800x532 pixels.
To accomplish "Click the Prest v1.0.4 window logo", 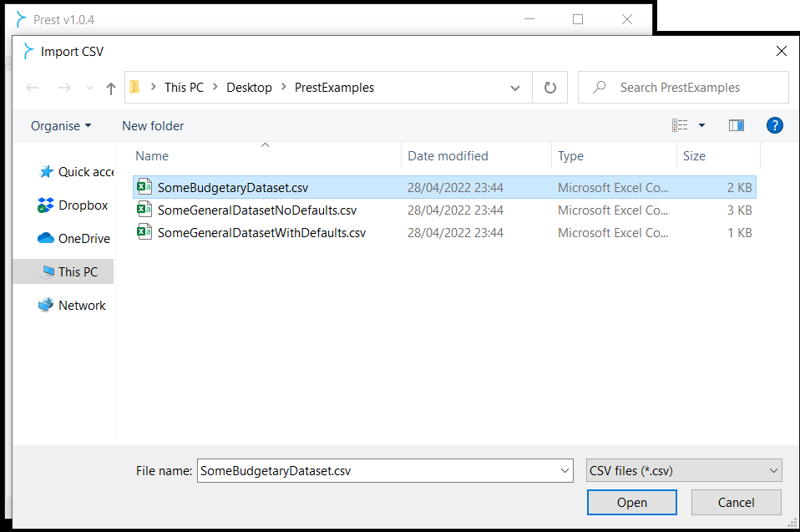I will coord(21,19).
